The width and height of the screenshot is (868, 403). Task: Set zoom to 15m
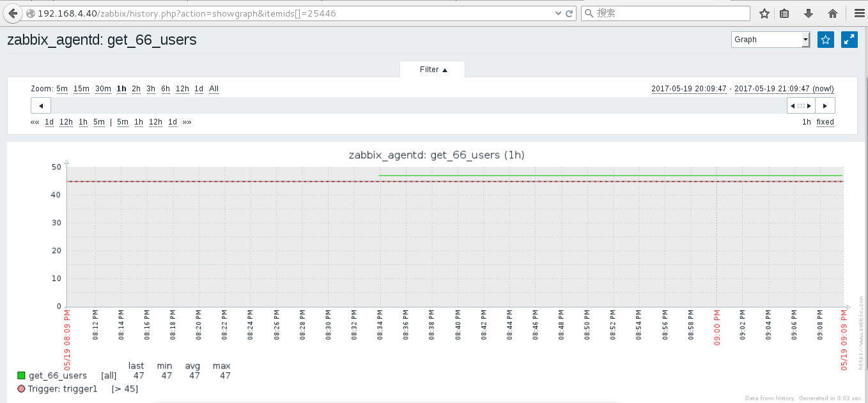tap(81, 89)
